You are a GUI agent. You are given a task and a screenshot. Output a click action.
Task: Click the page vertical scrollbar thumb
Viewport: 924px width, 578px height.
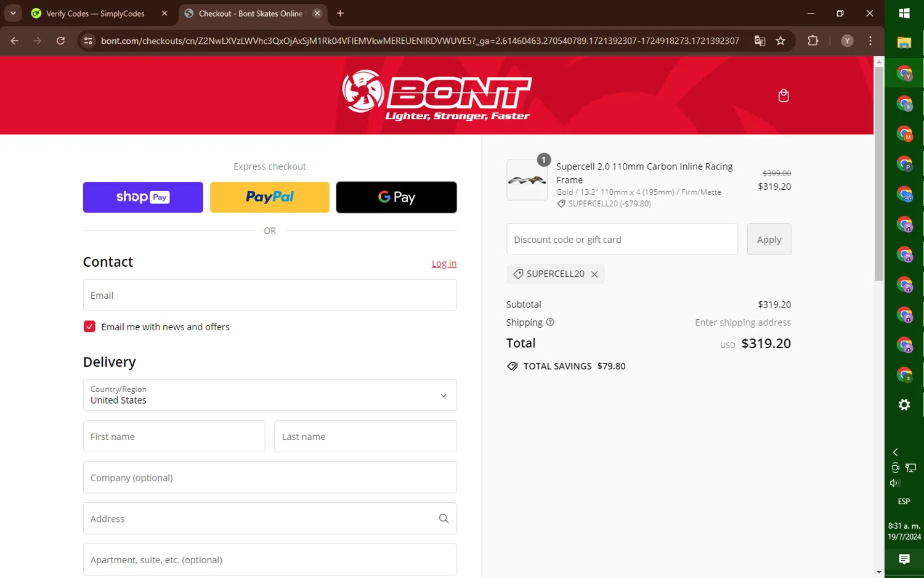tap(879, 174)
